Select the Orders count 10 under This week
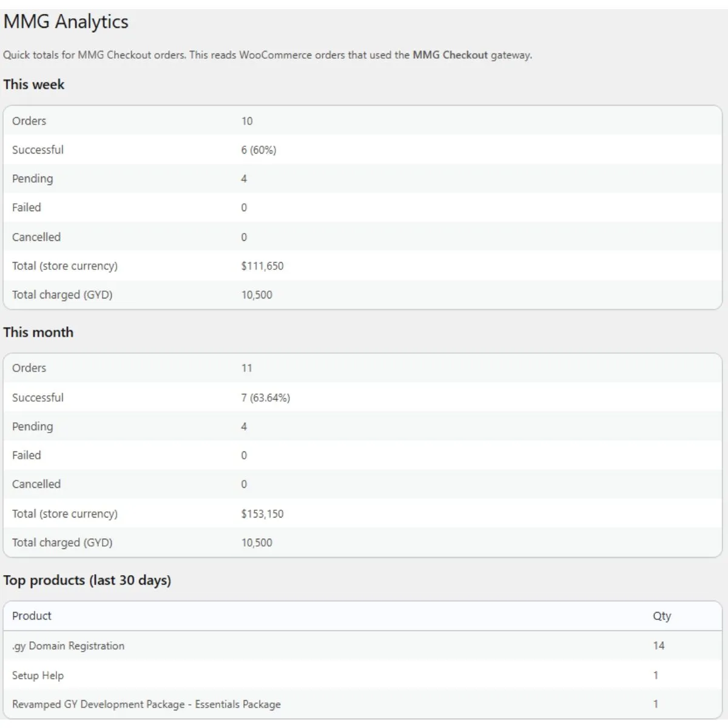 point(247,121)
